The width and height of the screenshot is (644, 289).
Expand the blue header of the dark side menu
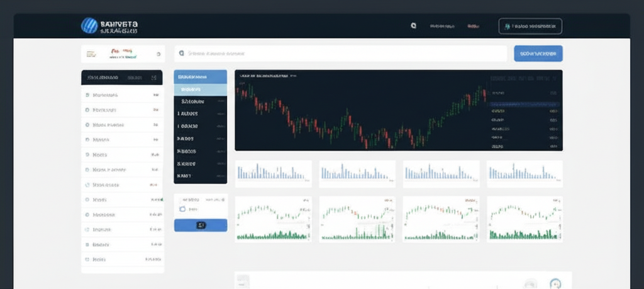tap(200, 77)
